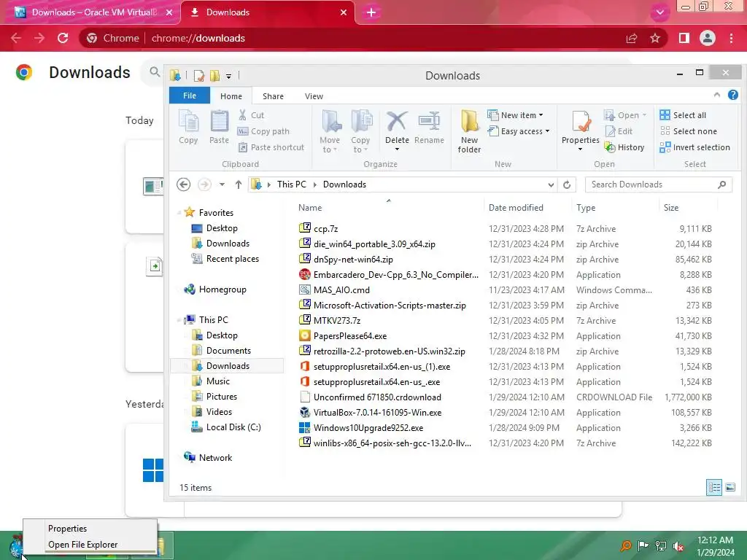Click Select all in the ribbon
747x560 pixels.
[x=683, y=114]
